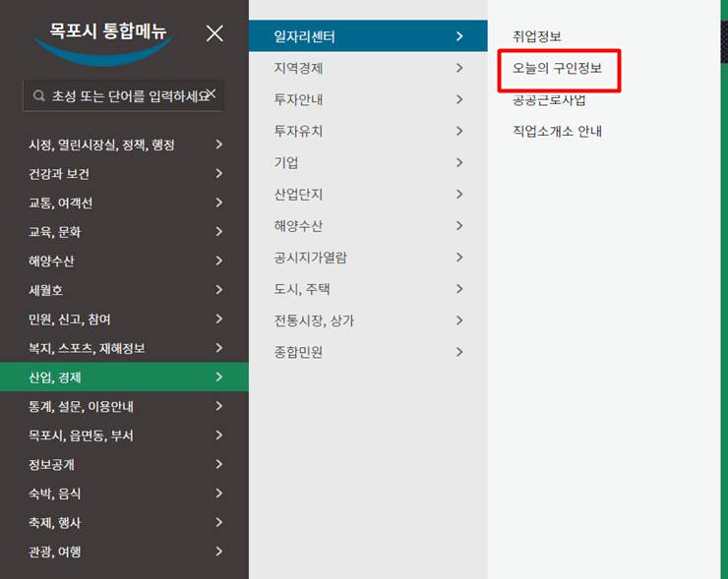Image resolution: width=728 pixels, height=579 pixels.
Task: Expand chevron beside 시정, 열린시장실, 정책, 행정
Action: [x=219, y=145]
